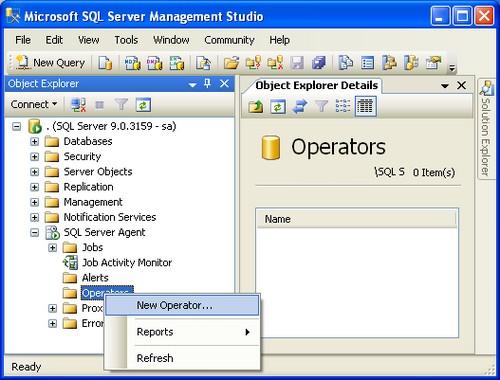The image size is (500, 380).
Task: Click SQL Server Compact Edition Query icon
Action: click(203, 63)
